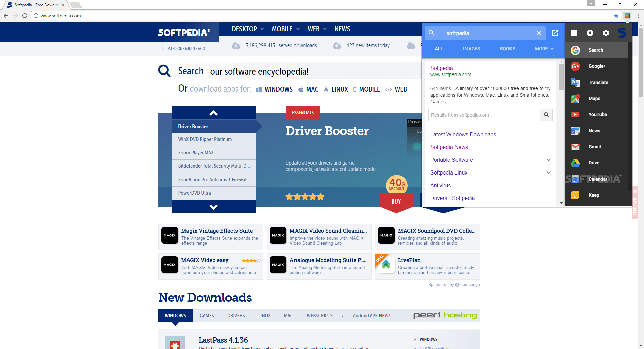Screen dimensions: 644x349
Task: Switch to ALL results tab
Action: tap(439, 49)
